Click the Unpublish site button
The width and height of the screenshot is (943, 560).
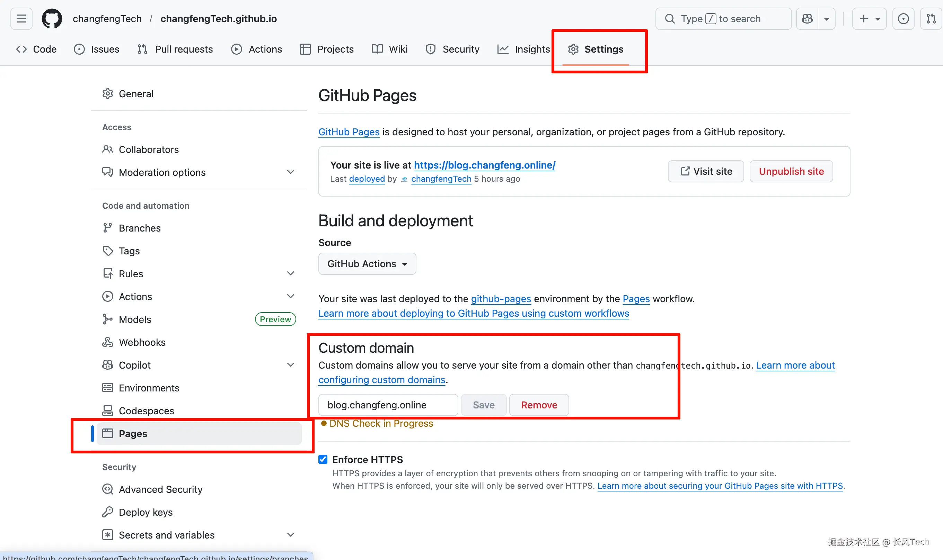(791, 171)
